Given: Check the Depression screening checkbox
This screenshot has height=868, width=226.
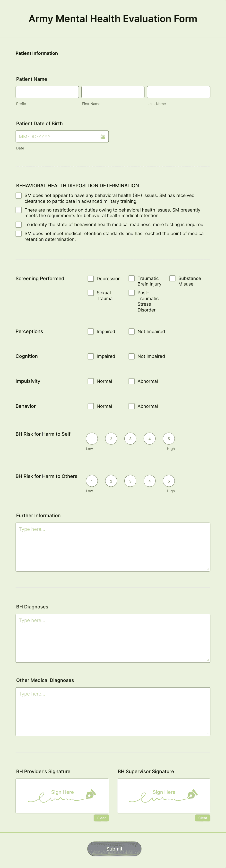Looking at the screenshot, I should coord(90,279).
